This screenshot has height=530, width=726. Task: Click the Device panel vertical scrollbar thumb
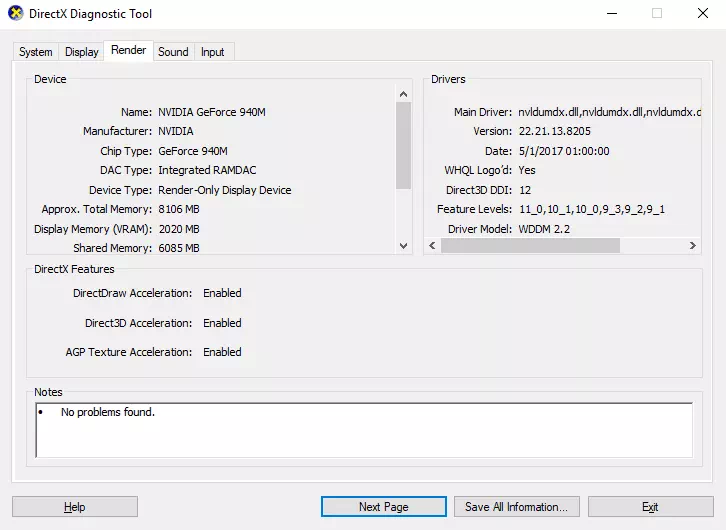[x=404, y=145]
